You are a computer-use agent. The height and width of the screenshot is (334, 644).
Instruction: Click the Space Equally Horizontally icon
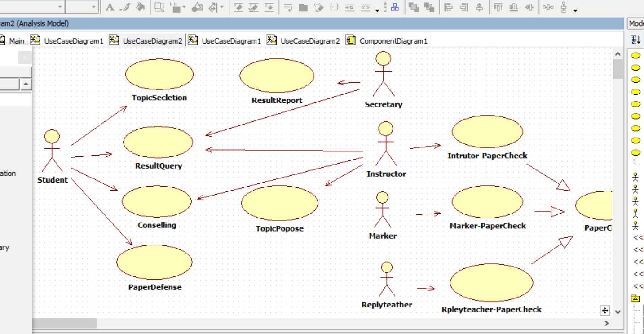pyautogui.click(x=548, y=7)
